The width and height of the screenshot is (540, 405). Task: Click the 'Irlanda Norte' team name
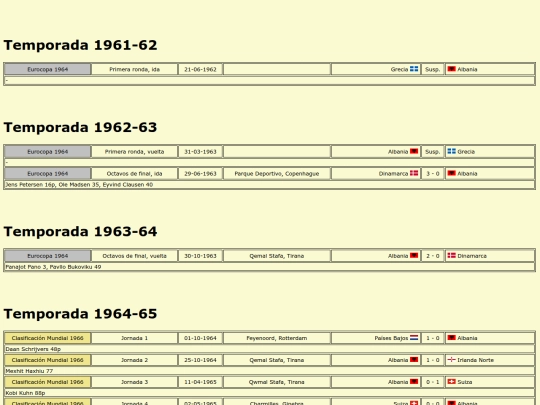coord(475,360)
